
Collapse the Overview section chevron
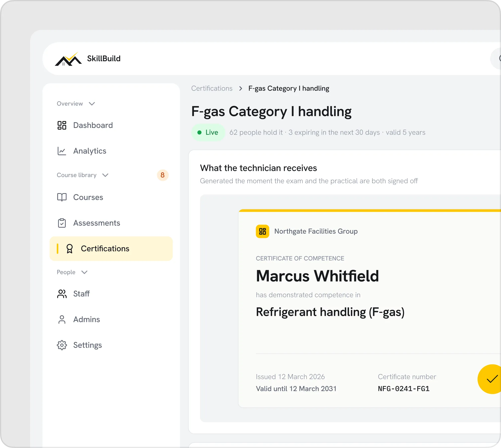(x=92, y=104)
